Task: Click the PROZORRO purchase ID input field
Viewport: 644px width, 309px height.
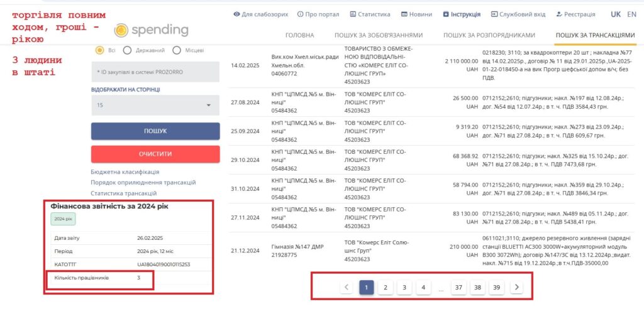Action: tap(155, 72)
